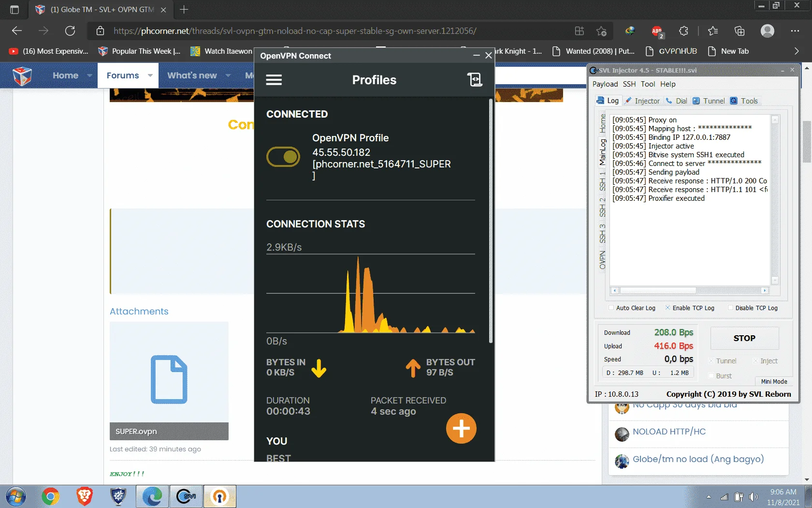Open the SUPER.ovpn attachment

click(x=169, y=381)
